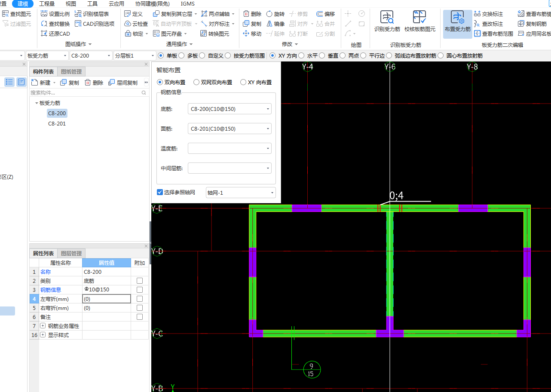Open the 云应用 ribbon tab
Image resolution: width=551 pixels, height=392 pixels.
point(116,3)
